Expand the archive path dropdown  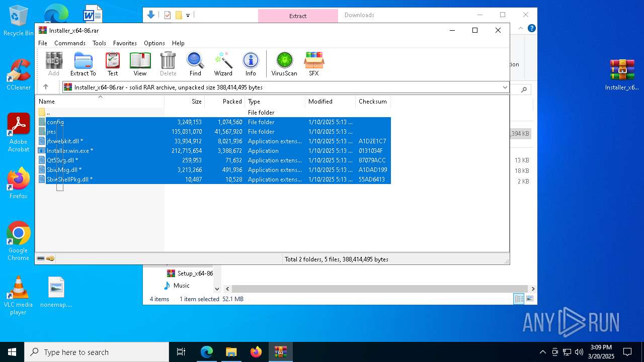[x=505, y=87]
